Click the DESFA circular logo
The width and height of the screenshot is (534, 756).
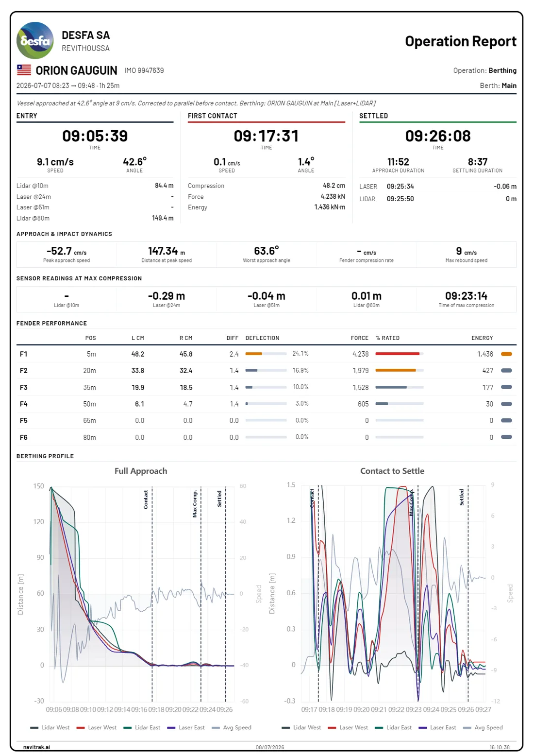[35, 41]
